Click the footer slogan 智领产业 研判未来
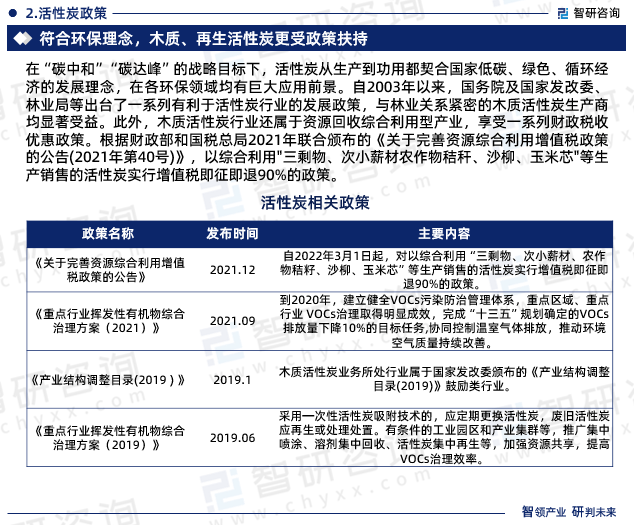This screenshot has height=525, width=634. (x=569, y=512)
